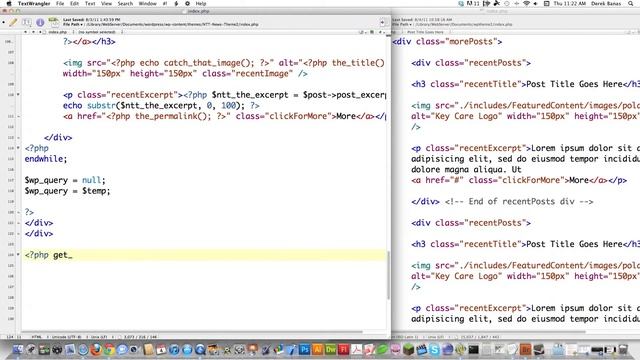Open the Apple menu
The width and height of the screenshot is (640, 360).
9,3
